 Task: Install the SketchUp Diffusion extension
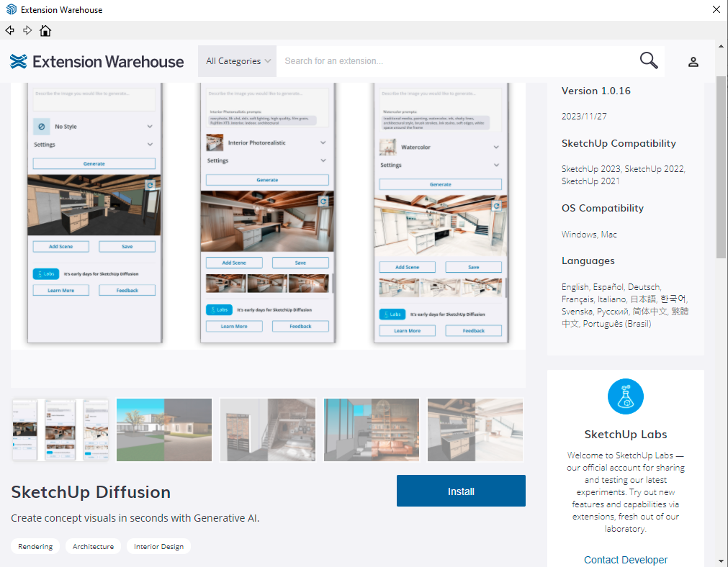point(461,491)
